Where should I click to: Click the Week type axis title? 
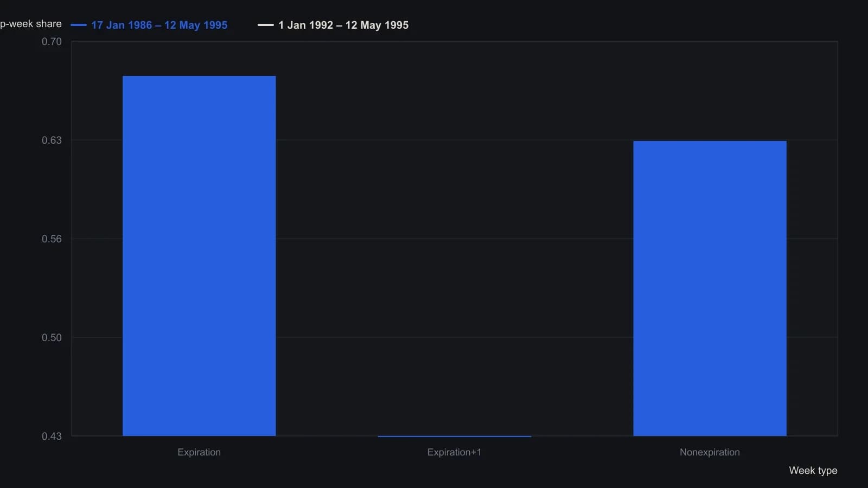(x=813, y=471)
